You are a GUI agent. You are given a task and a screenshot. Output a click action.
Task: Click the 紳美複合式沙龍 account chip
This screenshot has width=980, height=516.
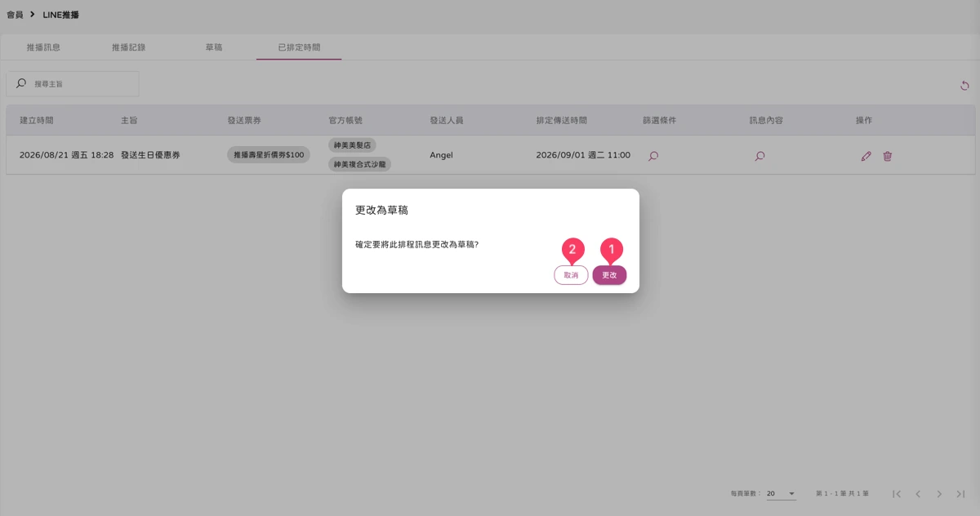point(359,164)
